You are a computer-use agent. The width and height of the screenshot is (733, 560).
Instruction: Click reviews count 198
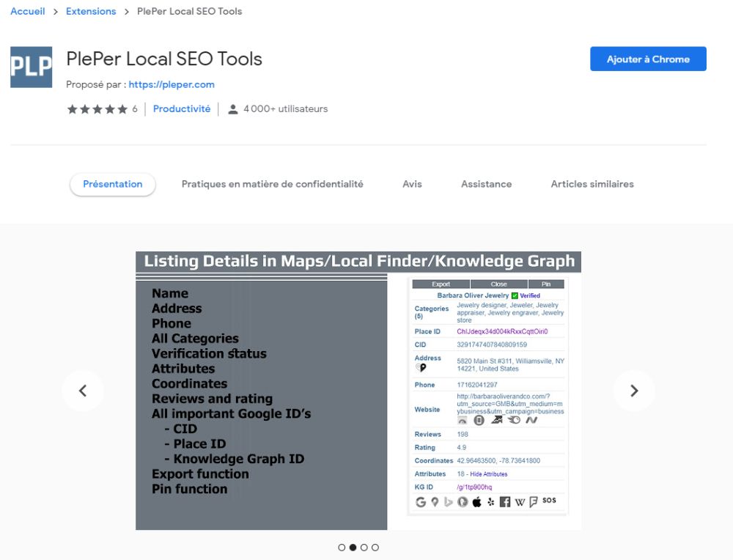click(x=463, y=434)
